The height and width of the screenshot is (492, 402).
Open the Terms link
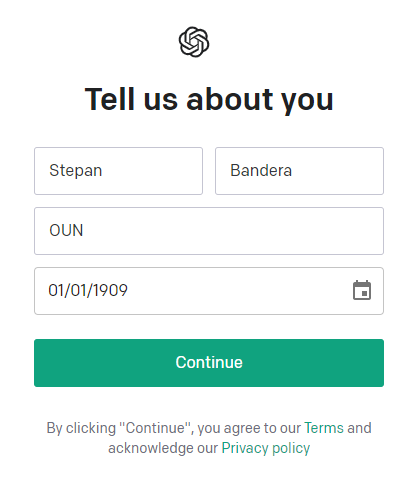(x=324, y=428)
